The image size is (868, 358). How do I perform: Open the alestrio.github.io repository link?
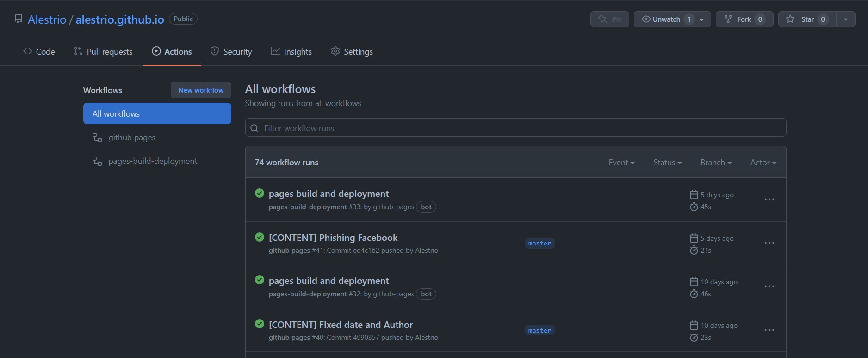pos(120,19)
